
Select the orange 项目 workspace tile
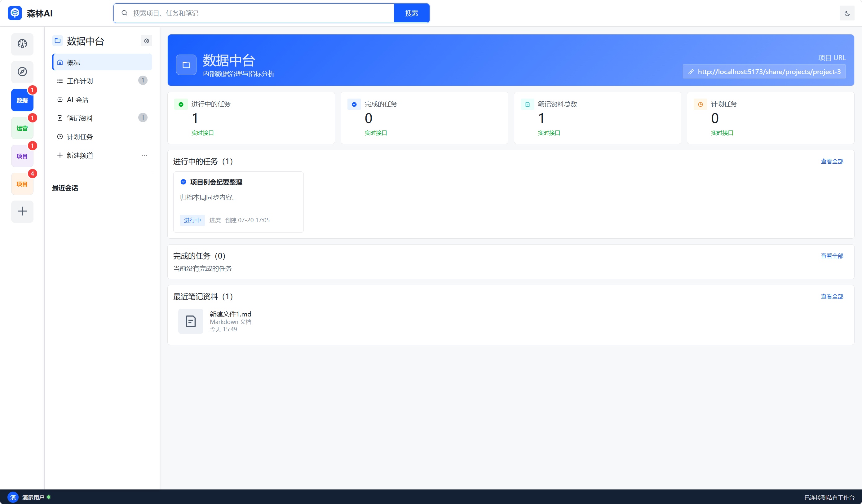22,184
